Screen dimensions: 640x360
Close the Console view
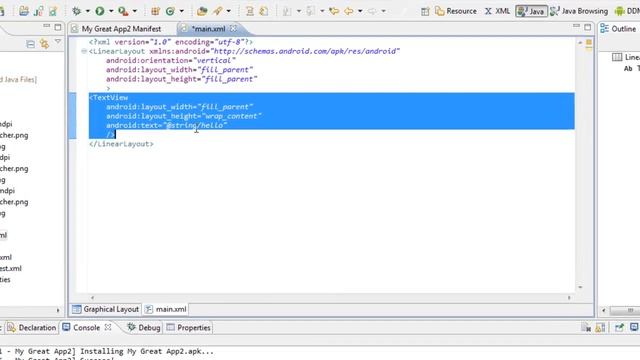click(x=108, y=327)
